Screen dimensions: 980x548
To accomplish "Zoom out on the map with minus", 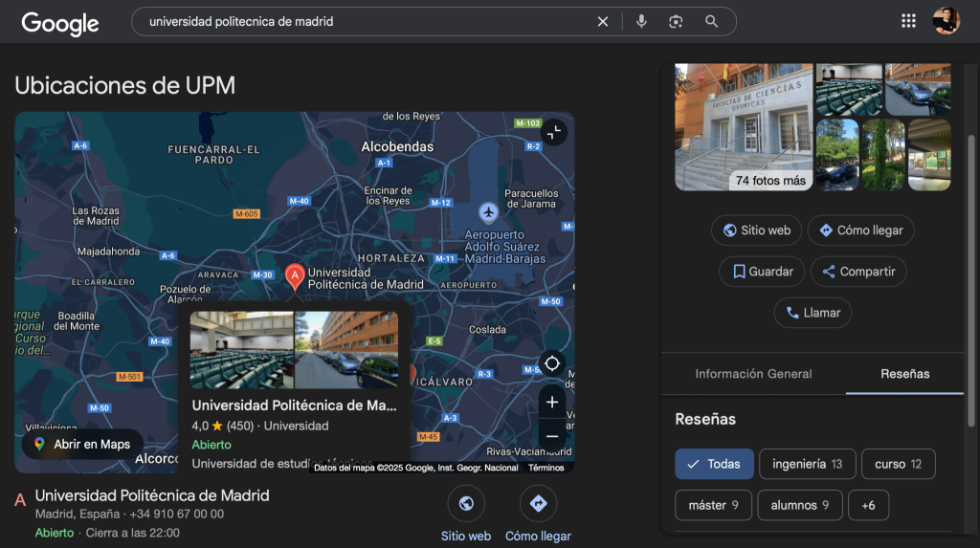I will [552, 436].
